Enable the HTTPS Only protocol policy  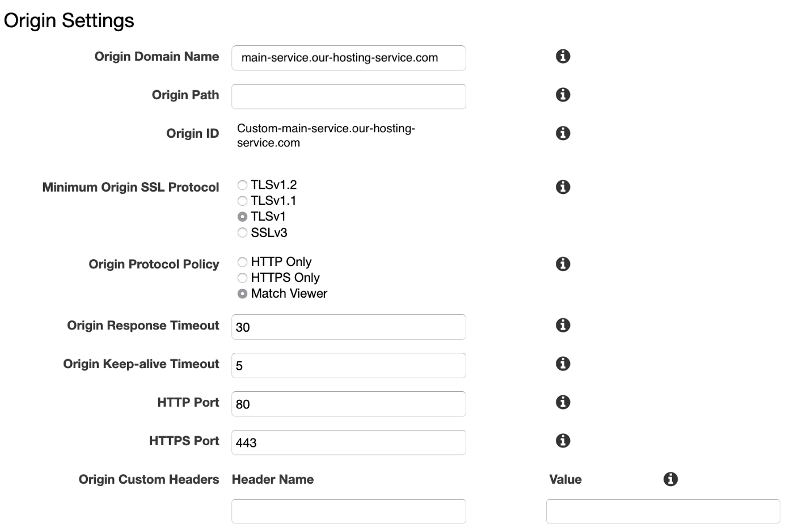coord(243,278)
